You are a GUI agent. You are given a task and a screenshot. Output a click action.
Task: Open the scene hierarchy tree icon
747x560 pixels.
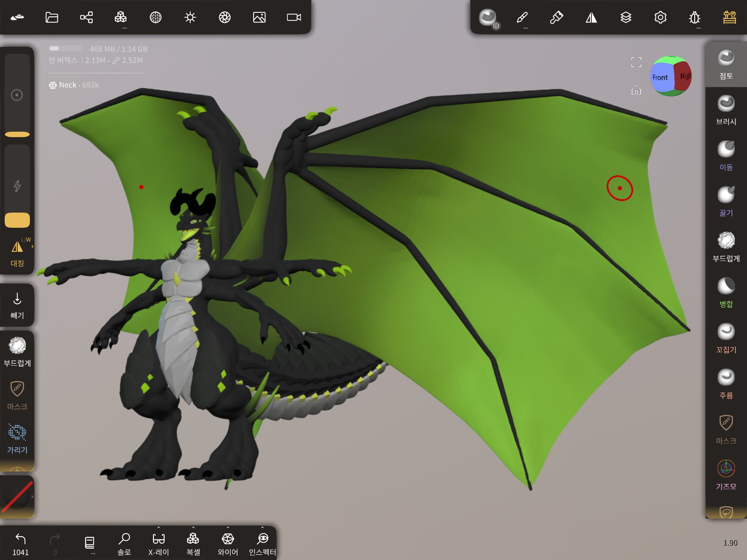pyautogui.click(x=86, y=17)
